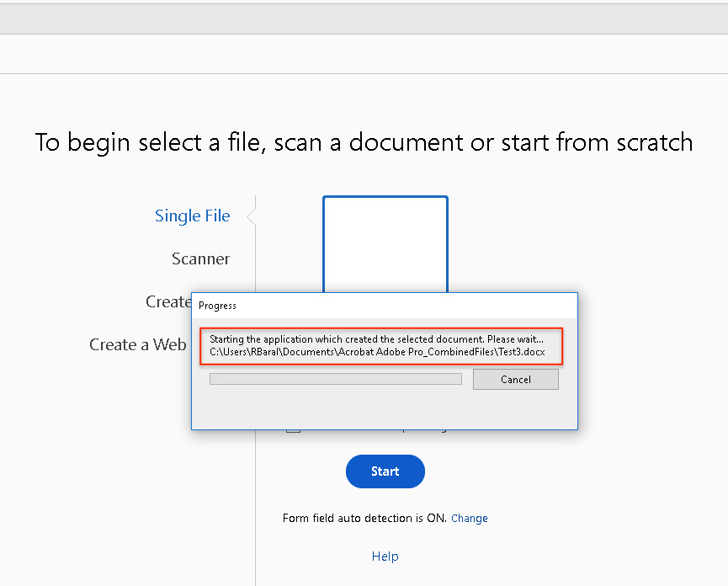Click the blank toolbar strip above the heading

click(x=364, y=54)
